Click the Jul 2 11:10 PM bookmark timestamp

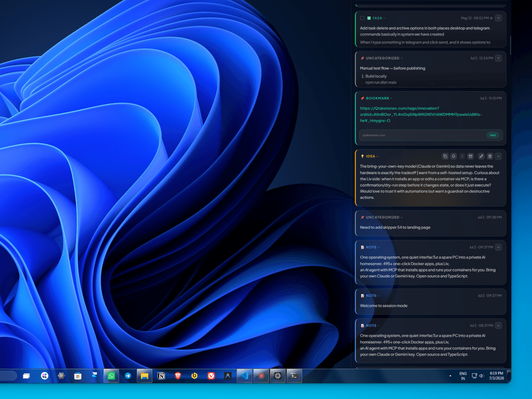point(491,98)
